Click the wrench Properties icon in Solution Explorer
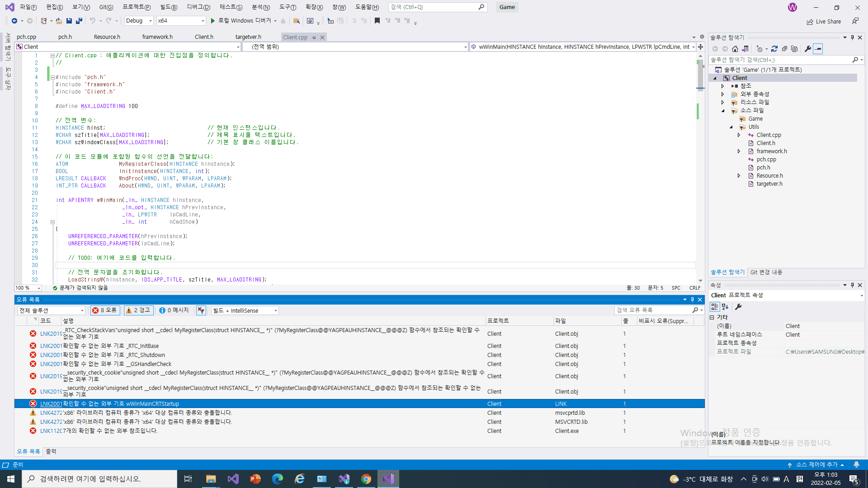This screenshot has width=868, height=488. pos(808,49)
